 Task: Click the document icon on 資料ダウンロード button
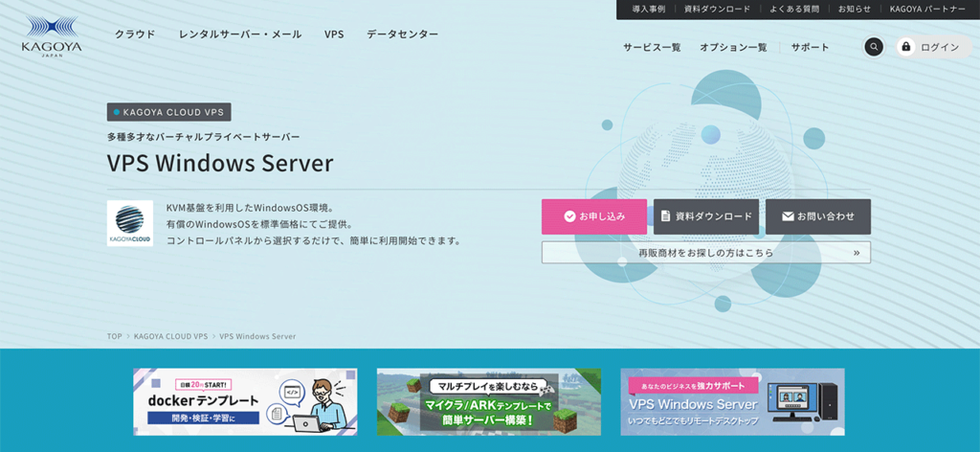tap(666, 216)
